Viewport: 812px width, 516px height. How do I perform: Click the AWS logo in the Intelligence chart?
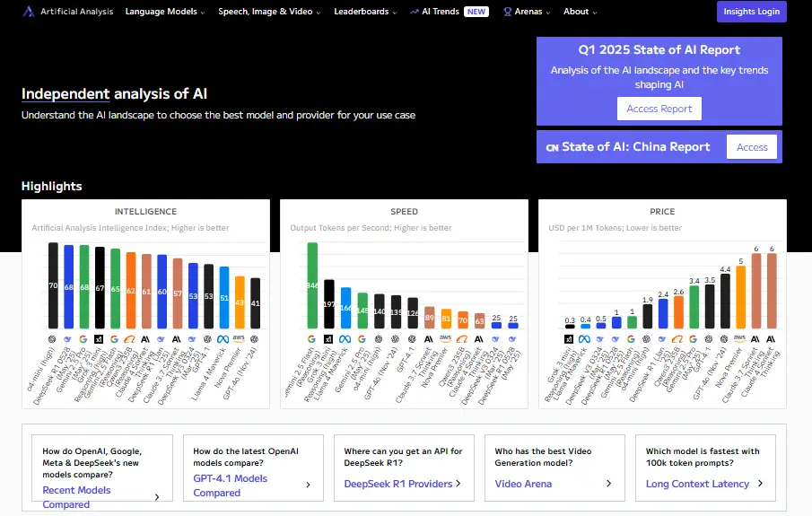click(x=239, y=338)
